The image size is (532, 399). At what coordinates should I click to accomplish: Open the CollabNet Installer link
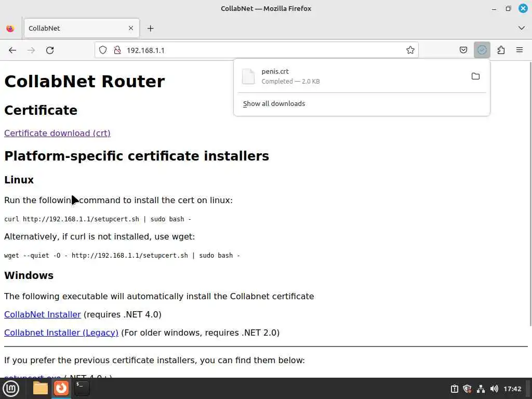pos(43,314)
